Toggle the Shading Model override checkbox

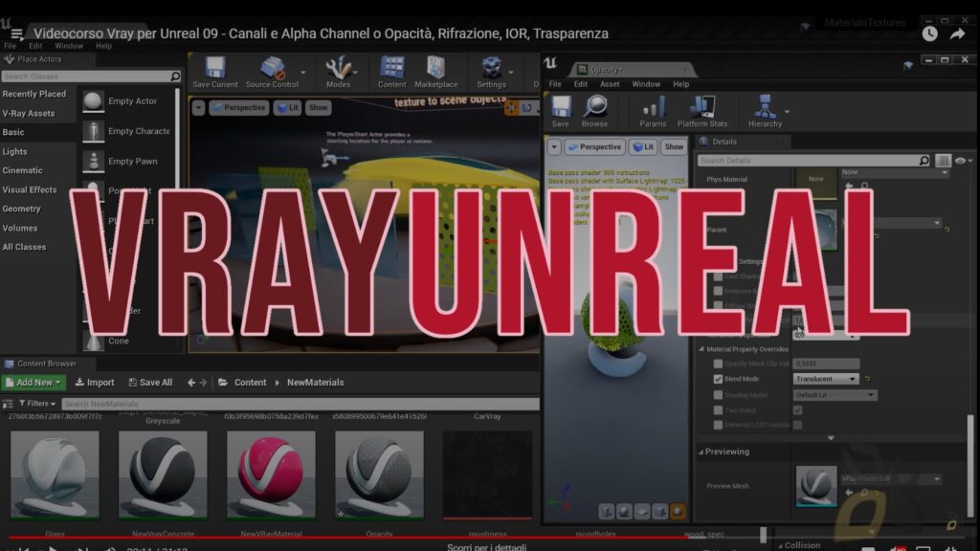[718, 395]
